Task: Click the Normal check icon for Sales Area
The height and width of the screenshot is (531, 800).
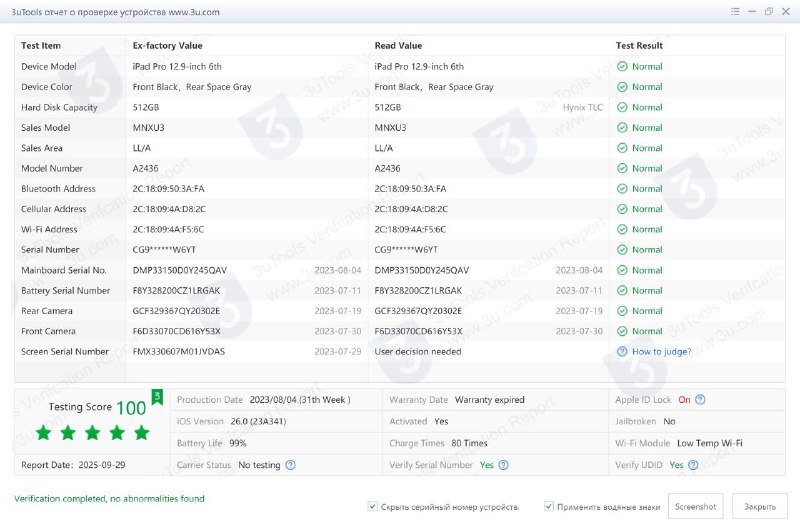Action: point(622,148)
